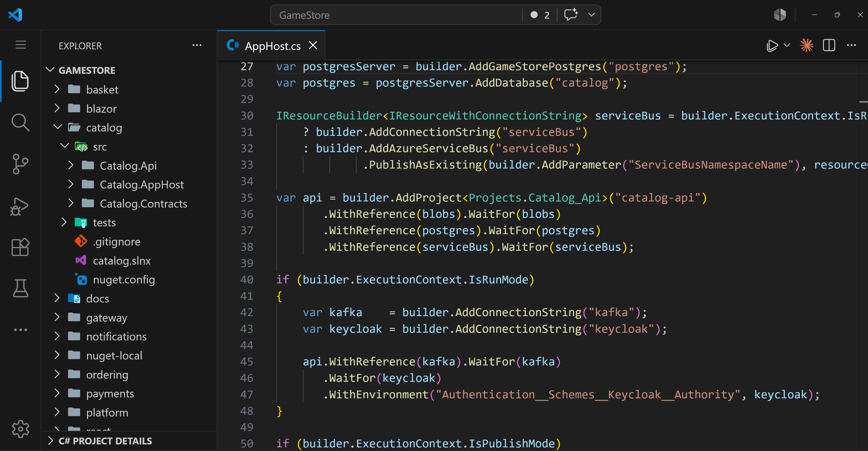868x451 pixels.
Task: Expand the notifications folder
Action: pyautogui.click(x=129, y=337)
